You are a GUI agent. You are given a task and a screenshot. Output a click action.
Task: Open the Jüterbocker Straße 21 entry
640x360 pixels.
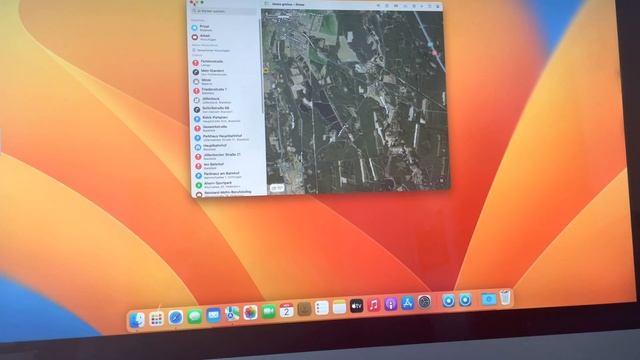tap(228, 156)
